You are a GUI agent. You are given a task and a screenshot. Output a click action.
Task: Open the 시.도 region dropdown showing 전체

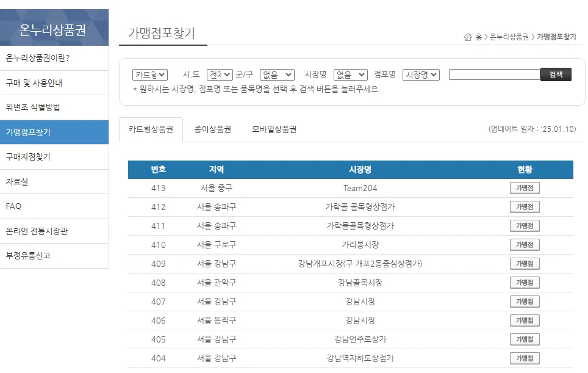(x=219, y=73)
